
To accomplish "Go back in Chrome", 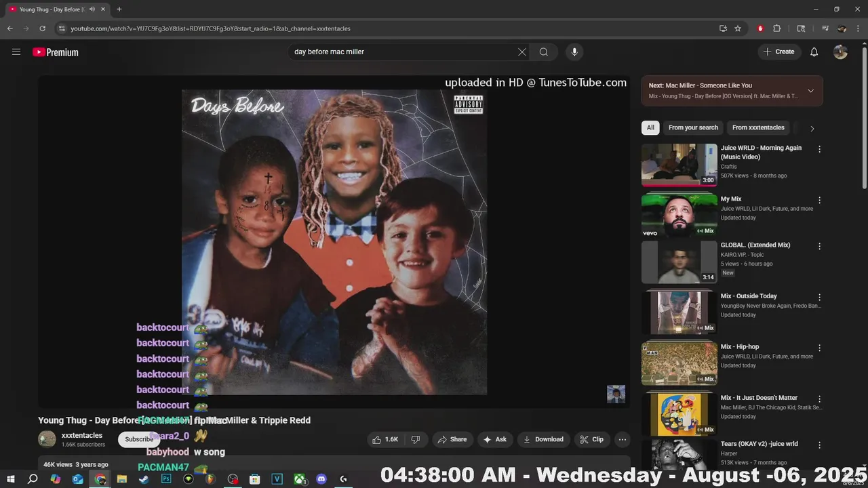I will coord(9,28).
